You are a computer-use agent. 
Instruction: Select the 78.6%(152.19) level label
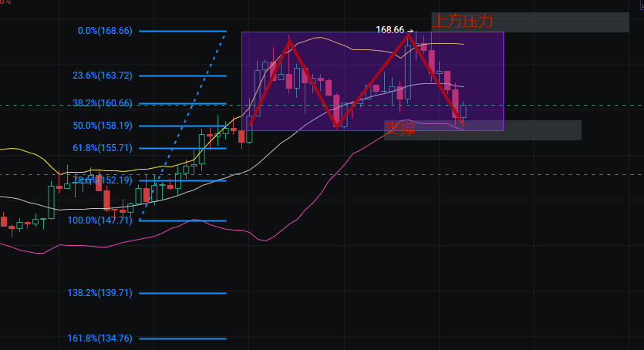click(103, 180)
